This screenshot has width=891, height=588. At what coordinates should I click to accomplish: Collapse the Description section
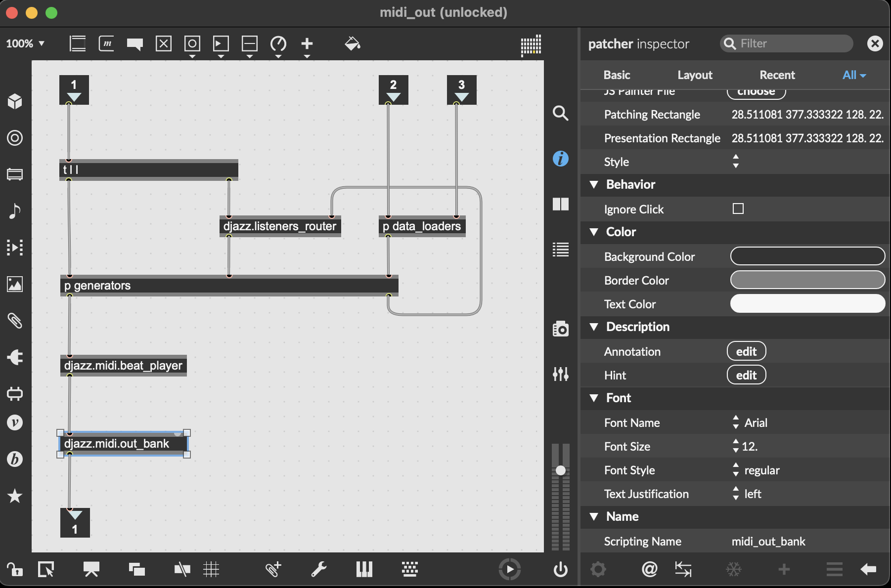tap(594, 327)
